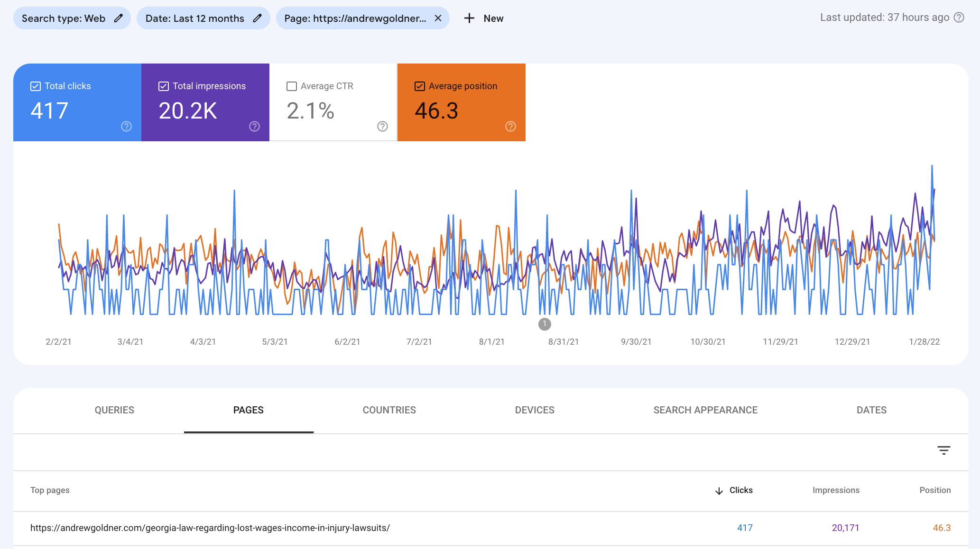Click the plus icon beside New
The width and height of the screenshot is (980, 549).
point(469,18)
